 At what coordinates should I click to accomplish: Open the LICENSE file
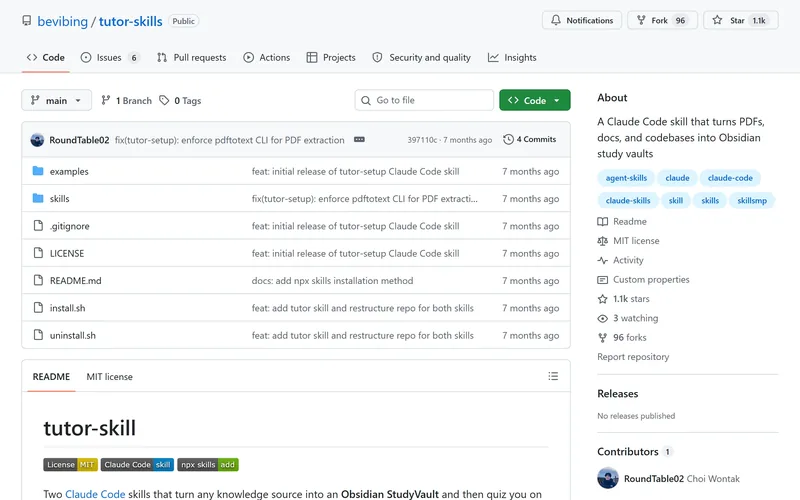coord(67,254)
